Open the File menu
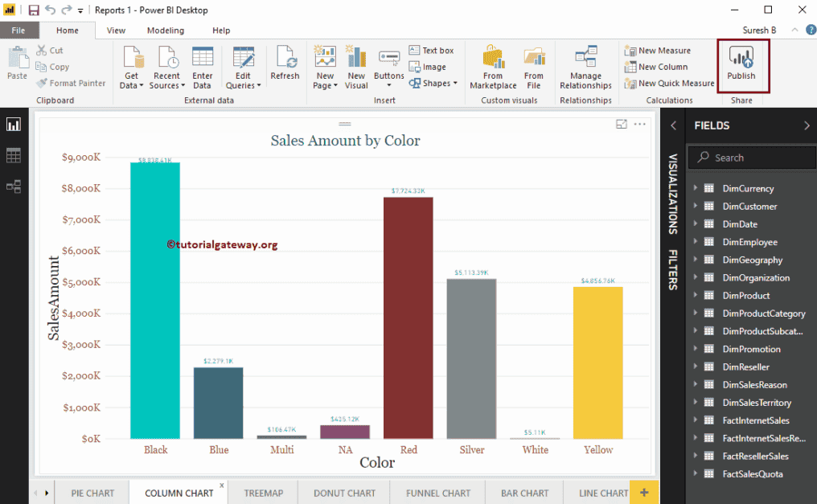Image resolution: width=817 pixels, height=504 pixels. point(18,31)
